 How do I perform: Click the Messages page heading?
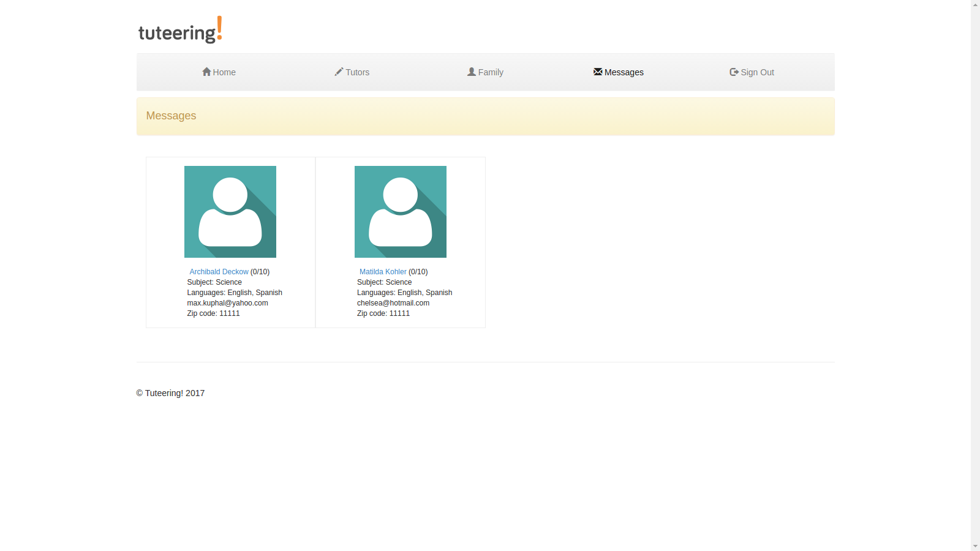171,116
